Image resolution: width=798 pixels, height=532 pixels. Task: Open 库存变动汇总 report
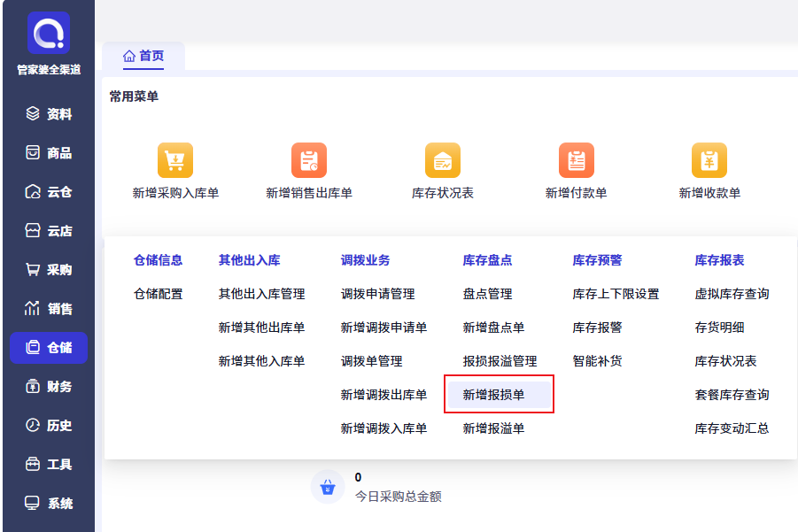pos(732,428)
